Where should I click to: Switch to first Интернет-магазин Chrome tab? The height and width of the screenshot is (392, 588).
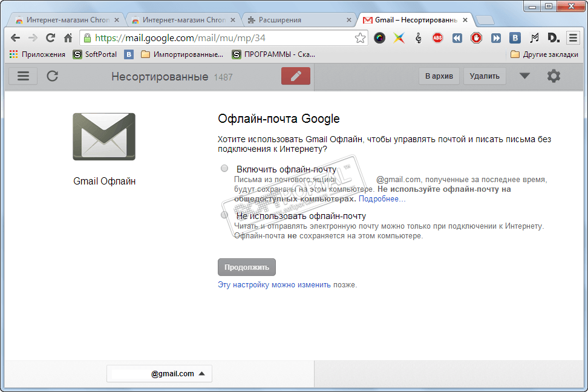(68, 20)
